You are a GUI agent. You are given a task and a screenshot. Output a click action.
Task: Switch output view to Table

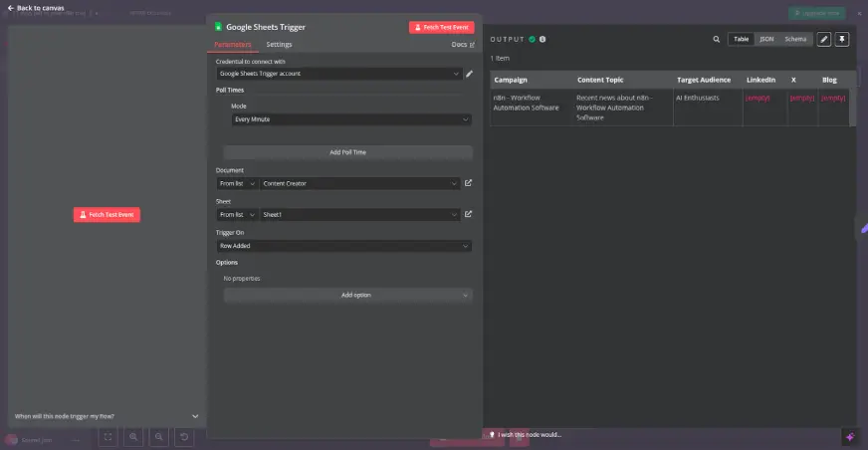[742, 40]
